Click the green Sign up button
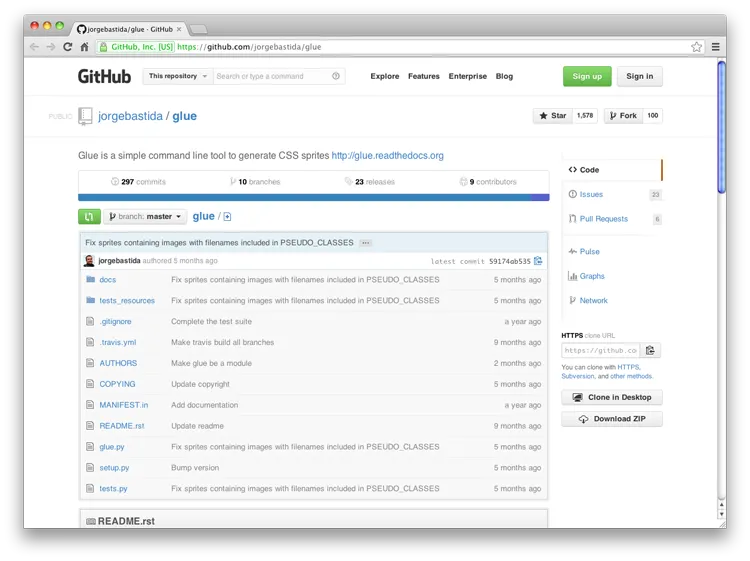This screenshot has width=750, height=561. click(587, 77)
